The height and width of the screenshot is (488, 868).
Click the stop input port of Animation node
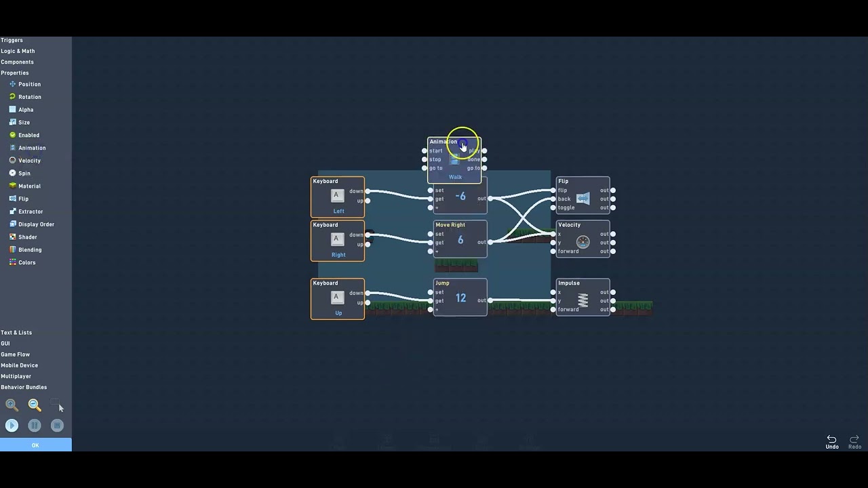(425, 159)
